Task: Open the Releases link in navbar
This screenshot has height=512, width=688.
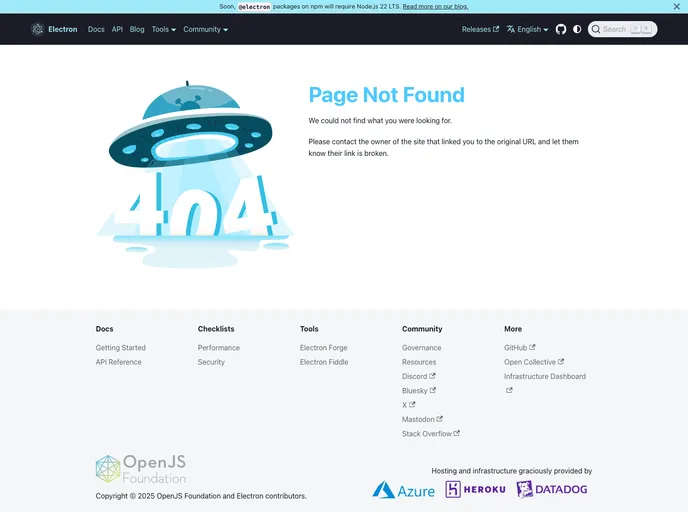Action: [x=480, y=29]
